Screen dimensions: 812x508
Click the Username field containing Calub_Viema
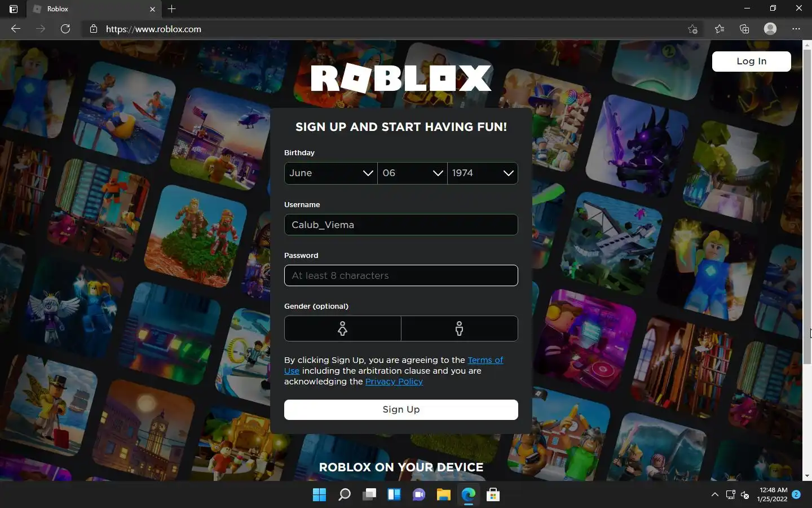pyautogui.click(x=401, y=225)
